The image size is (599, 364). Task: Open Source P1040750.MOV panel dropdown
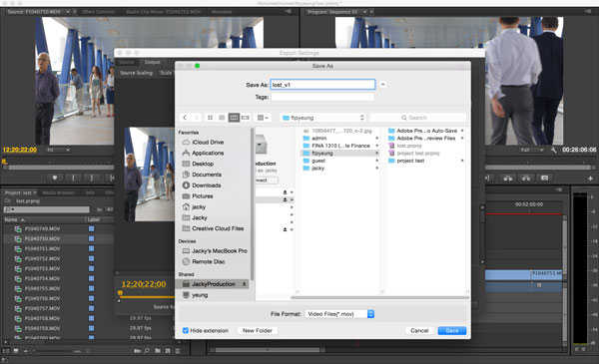68,12
